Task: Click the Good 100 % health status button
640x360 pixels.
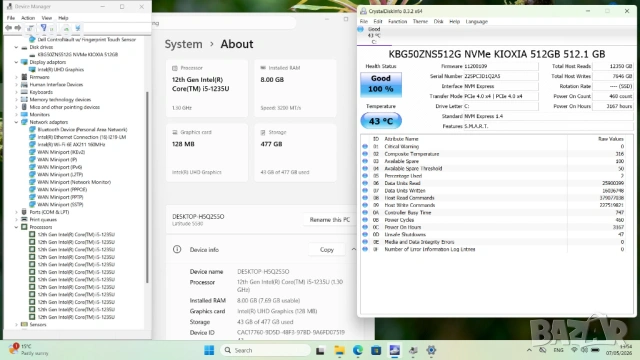Action: (381, 84)
